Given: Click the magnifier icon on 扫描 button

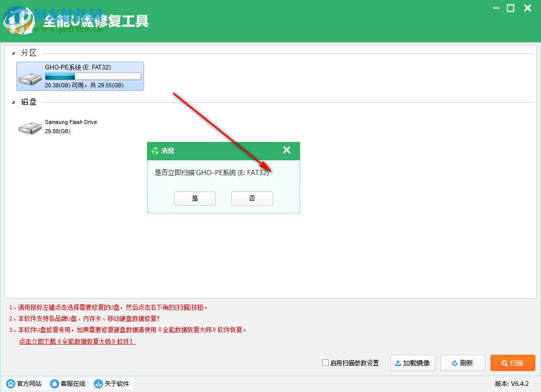Looking at the screenshot, I should coord(504,363).
